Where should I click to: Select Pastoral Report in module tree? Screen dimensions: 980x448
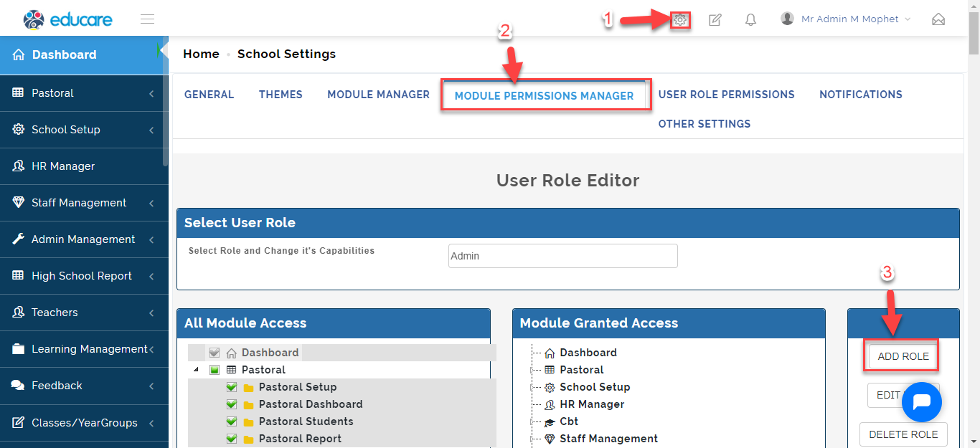click(300, 439)
